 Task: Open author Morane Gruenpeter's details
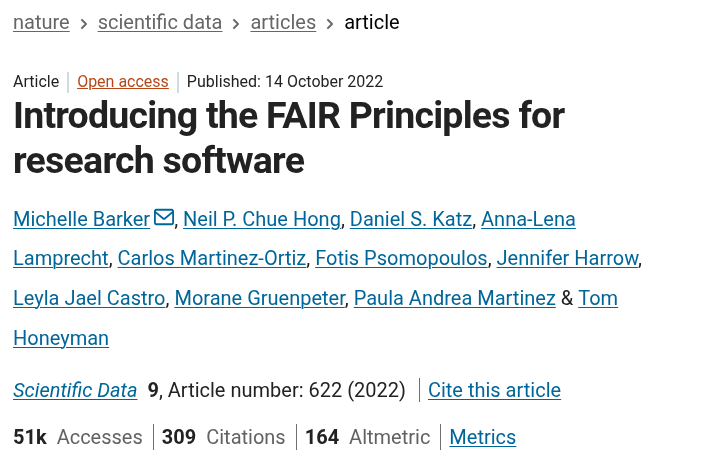(260, 299)
